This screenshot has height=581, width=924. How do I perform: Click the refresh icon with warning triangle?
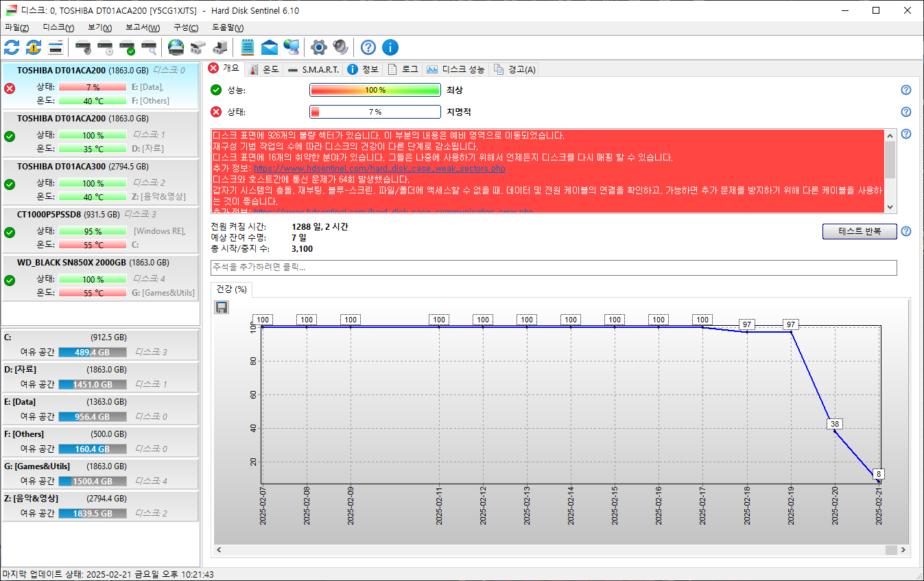point(34,47)
